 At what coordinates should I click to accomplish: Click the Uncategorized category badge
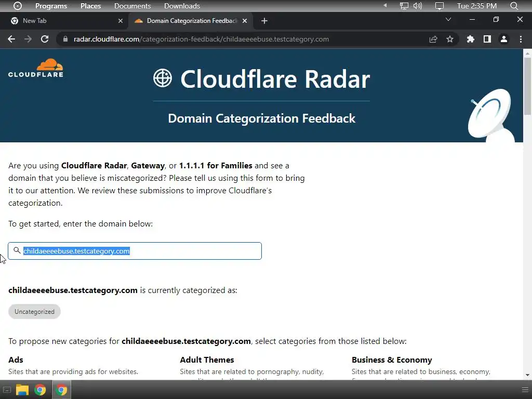[x=34, y=312]
